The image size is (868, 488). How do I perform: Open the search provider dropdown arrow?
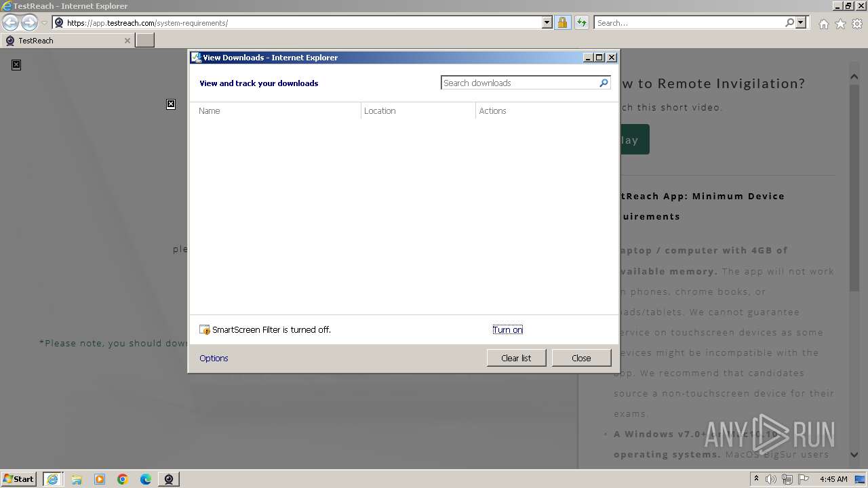(801, 22)
